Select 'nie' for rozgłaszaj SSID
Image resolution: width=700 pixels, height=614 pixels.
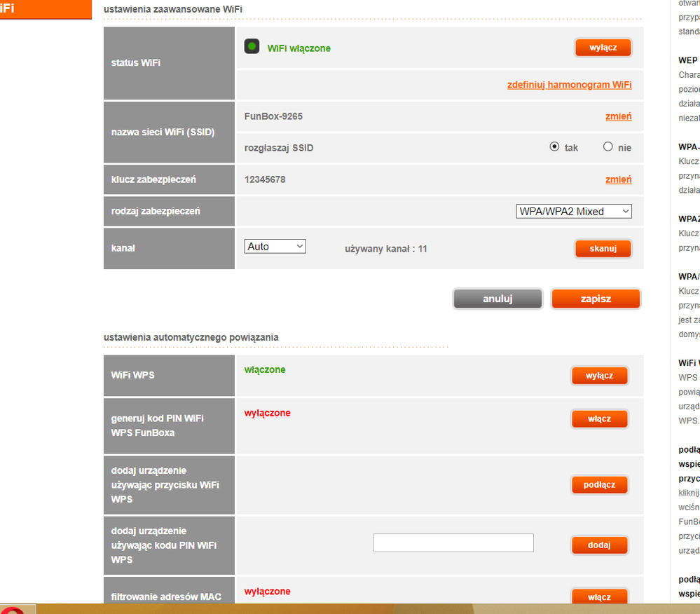point(608,146)
